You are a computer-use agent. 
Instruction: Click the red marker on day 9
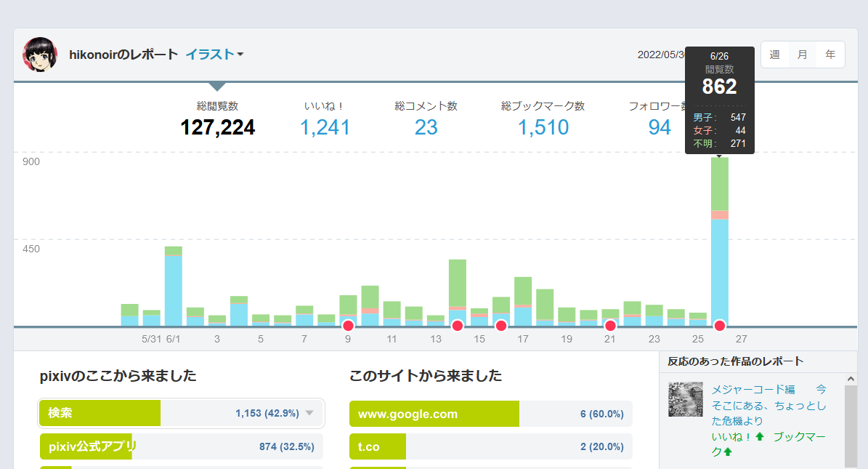pyautogui.click(x=348, y=326)
